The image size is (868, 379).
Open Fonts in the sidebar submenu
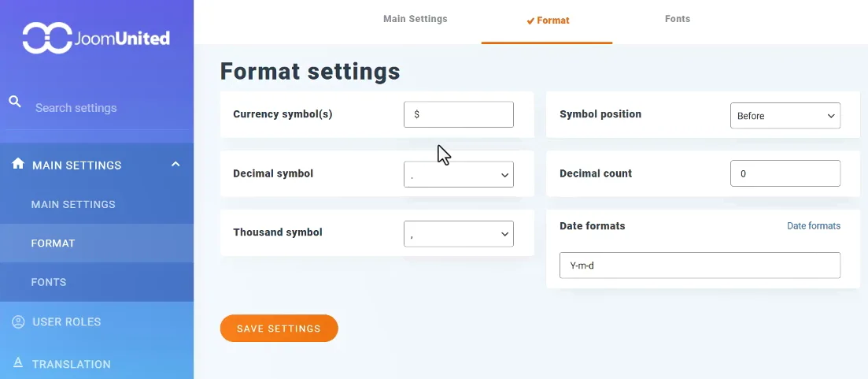[49, 282]
